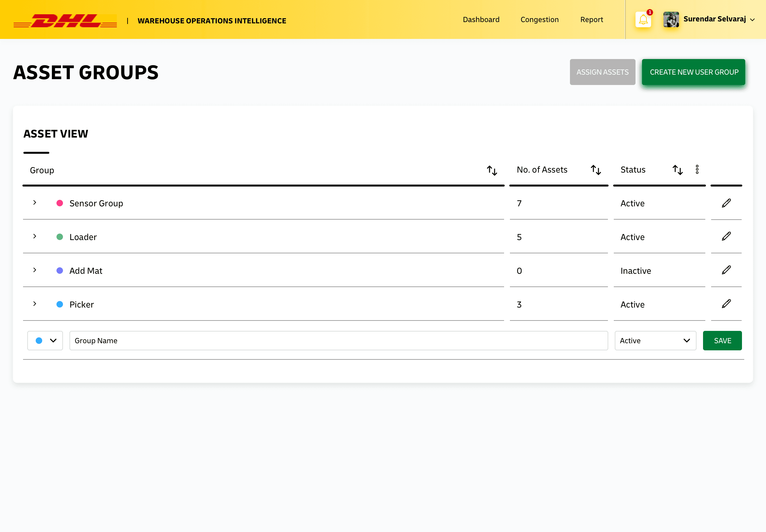
Task: Click asset count 3 for Picker
Action: pyautogui.click(x=519, y=304)
